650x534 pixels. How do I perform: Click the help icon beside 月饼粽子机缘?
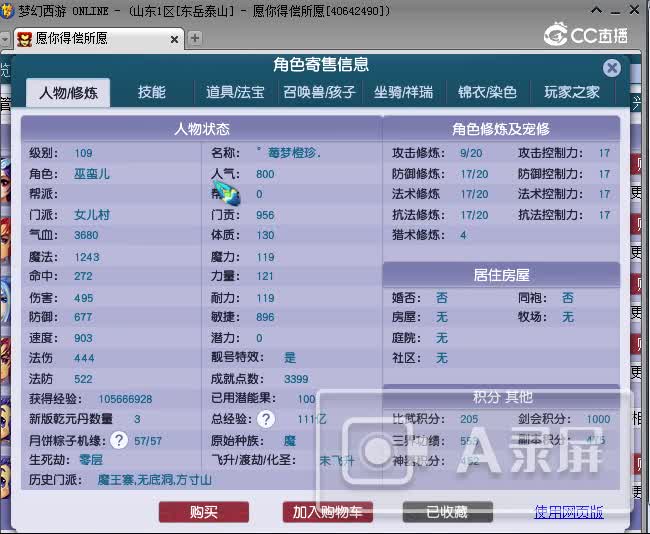(119, 440)
